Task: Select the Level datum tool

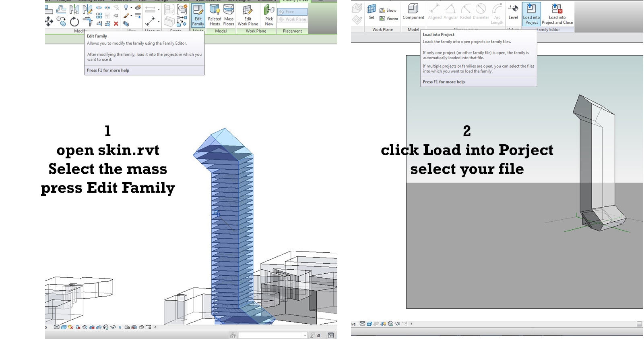Action: 513,12
